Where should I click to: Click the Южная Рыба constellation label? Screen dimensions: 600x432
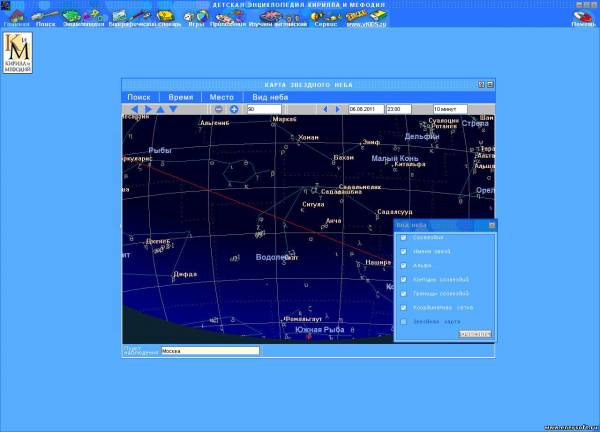(x=320, y=329)
